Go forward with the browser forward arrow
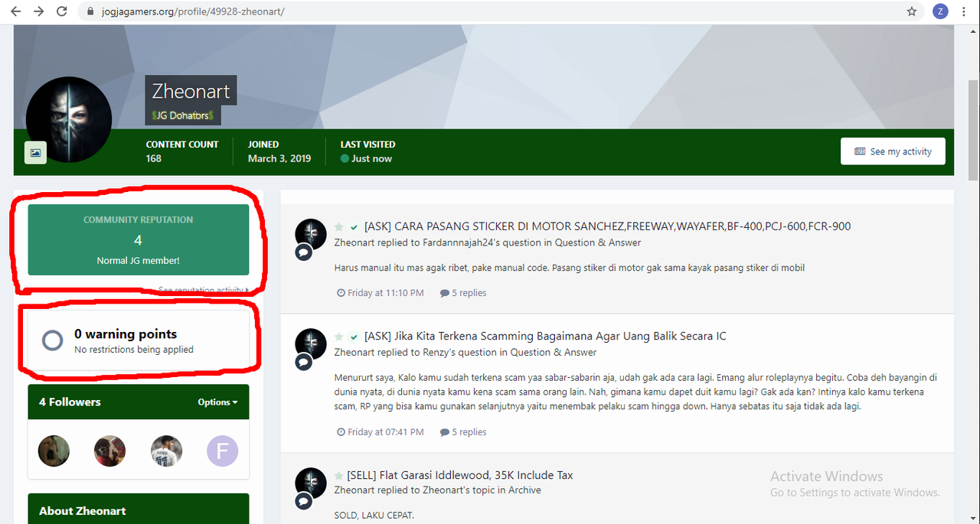The image size is (980, 524). pyautogui.click(x=38, y=11)
